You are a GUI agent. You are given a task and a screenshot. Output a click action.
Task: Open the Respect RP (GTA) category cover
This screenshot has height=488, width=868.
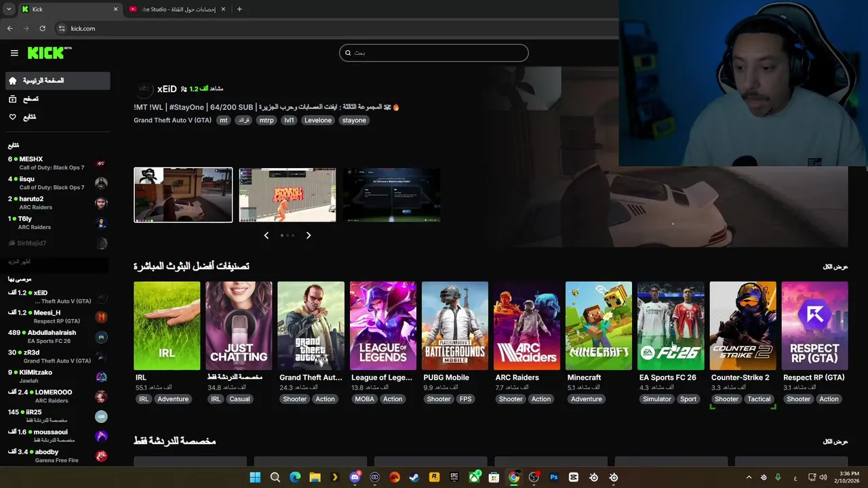coord(814,325)
